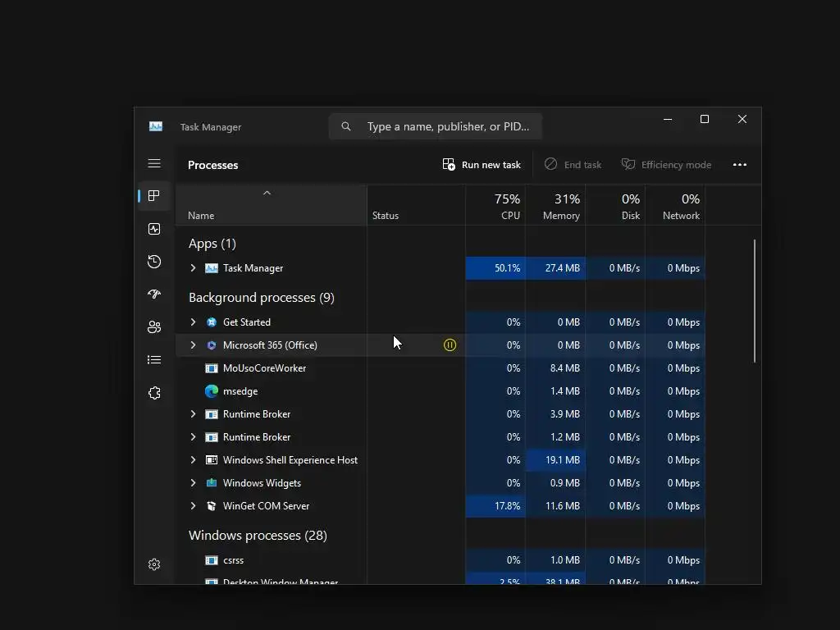This screenshot has width=840, height=630.
Task: Expand the Runtime Broker row using 1.2 MB
Action: click(194, 437)
